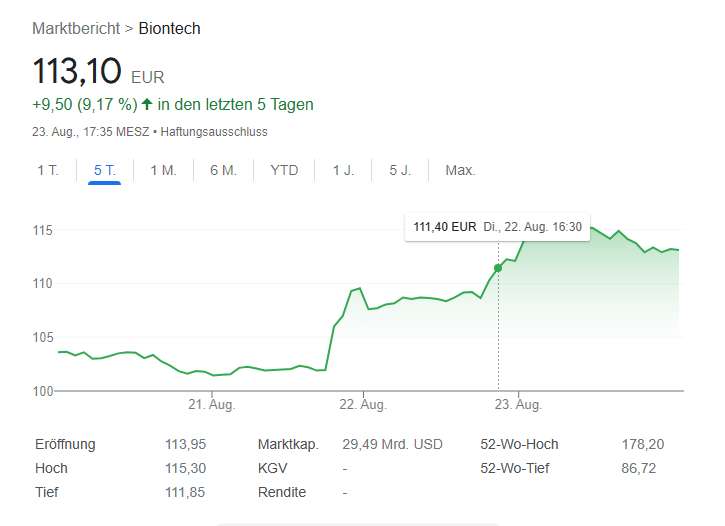725x526 pixels.
Task: Click the 111,40 EUR chart tooltip
Action: coord(497,227)
